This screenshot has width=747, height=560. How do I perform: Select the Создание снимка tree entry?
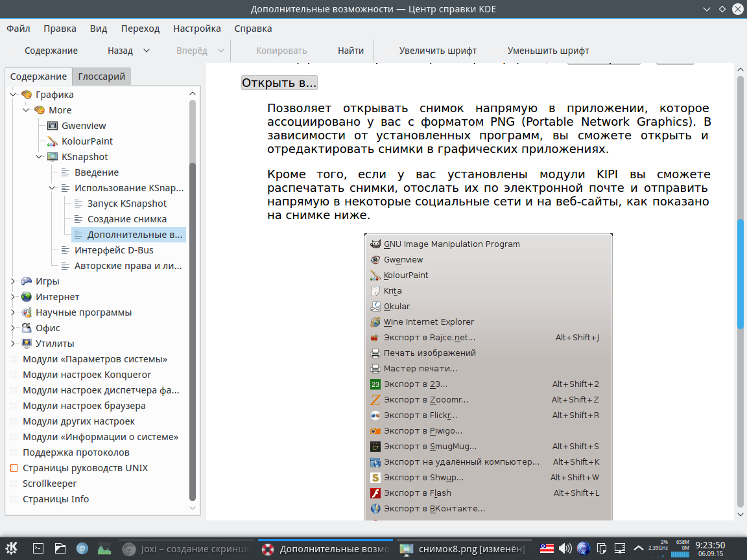click(x=127, y=219)
